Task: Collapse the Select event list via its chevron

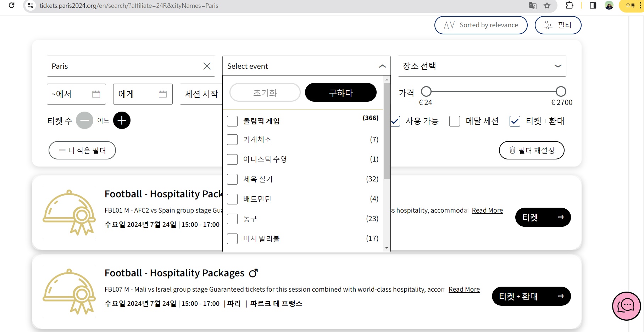Action: coord(382,66)
